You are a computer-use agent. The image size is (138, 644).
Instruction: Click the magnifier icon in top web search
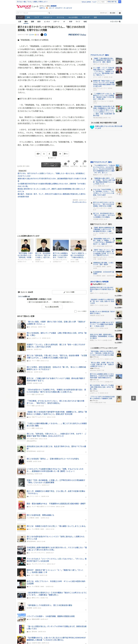click(120, 2)
